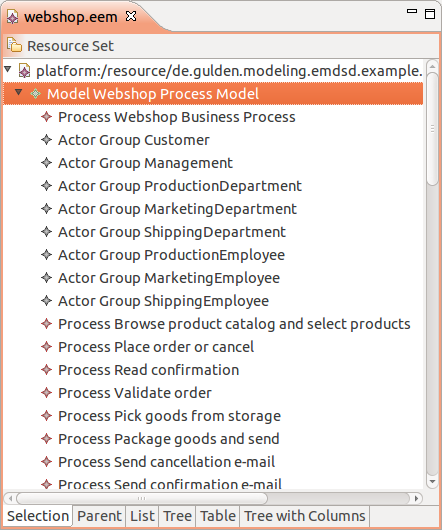Click icon beside Process Place order or cancel

(46, 347)
